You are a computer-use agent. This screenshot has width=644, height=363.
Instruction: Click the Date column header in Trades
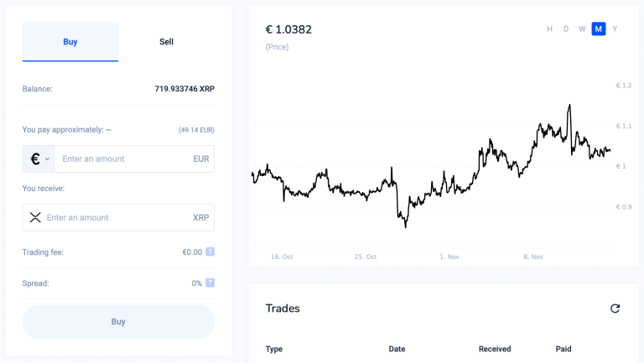click(x=397, y=349)
